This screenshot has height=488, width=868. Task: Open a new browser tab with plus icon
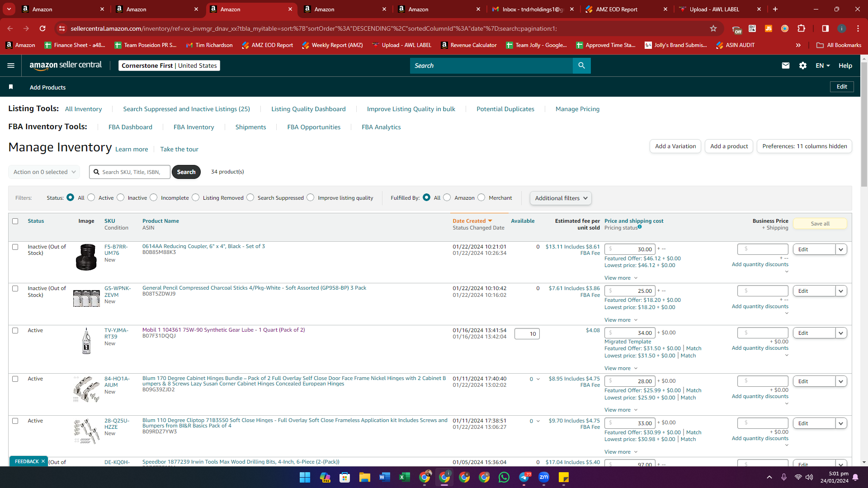tap(775, 9)
